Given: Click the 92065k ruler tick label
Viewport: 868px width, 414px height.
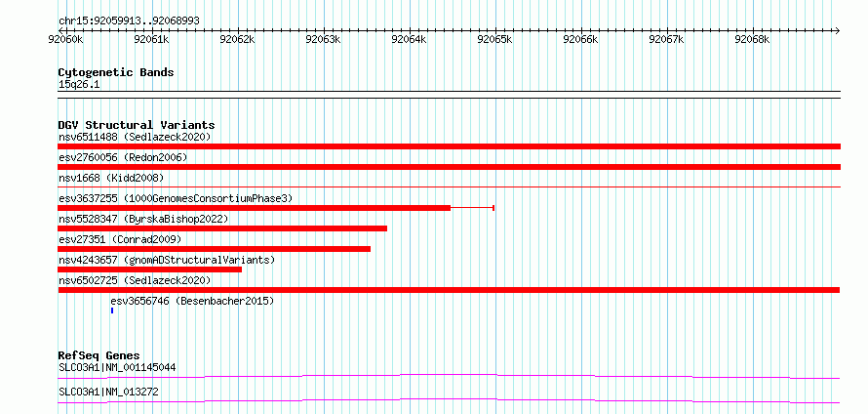Looking at the screenshot, I should pos(494,40).
